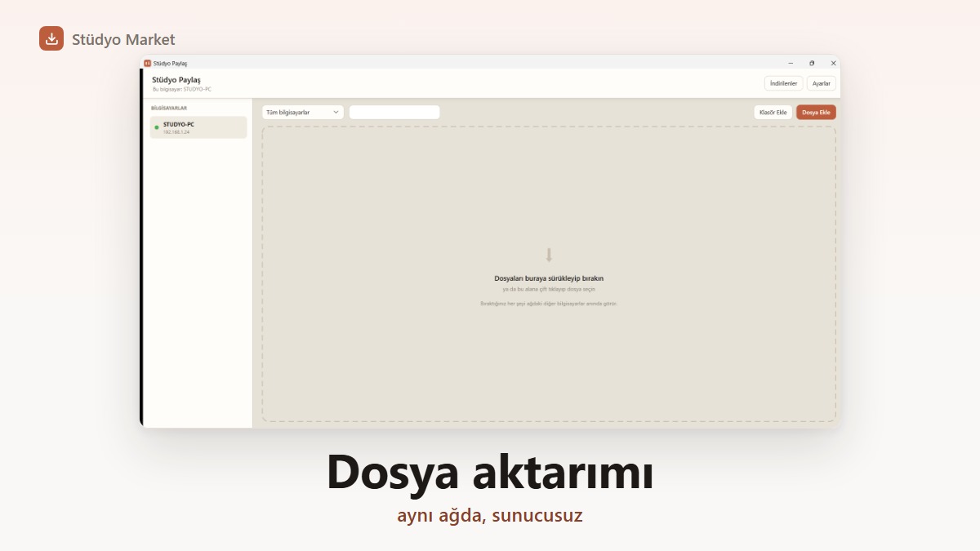980x551 pixels.
Task: Click the down arrow icon in drop zone
Action: click(x=549, y=255)
